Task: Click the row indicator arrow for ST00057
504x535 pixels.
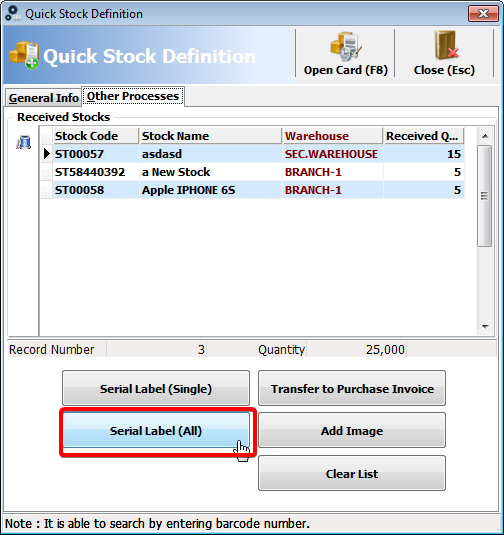Action: click(x=47, y=154)
